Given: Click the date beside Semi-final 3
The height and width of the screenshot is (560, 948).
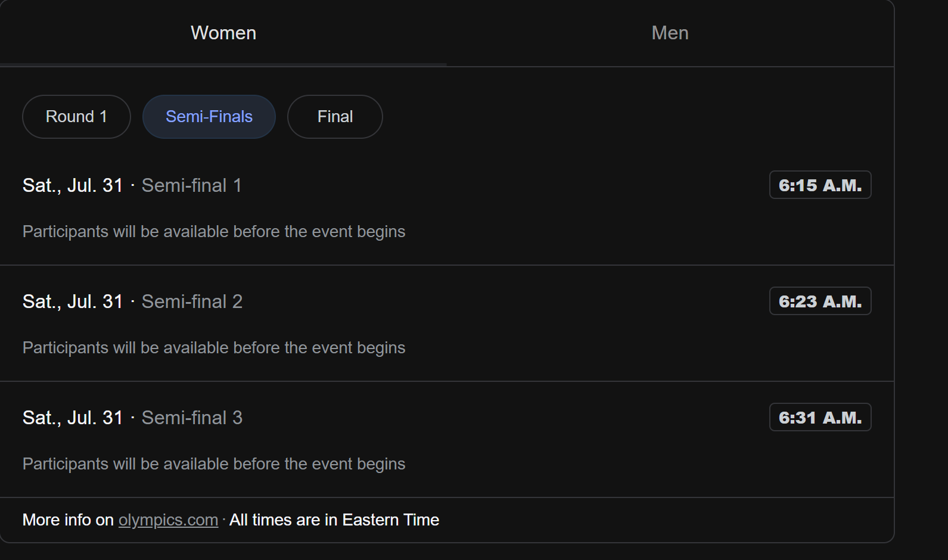Looking at the screenshot, I should pos(73,418).
